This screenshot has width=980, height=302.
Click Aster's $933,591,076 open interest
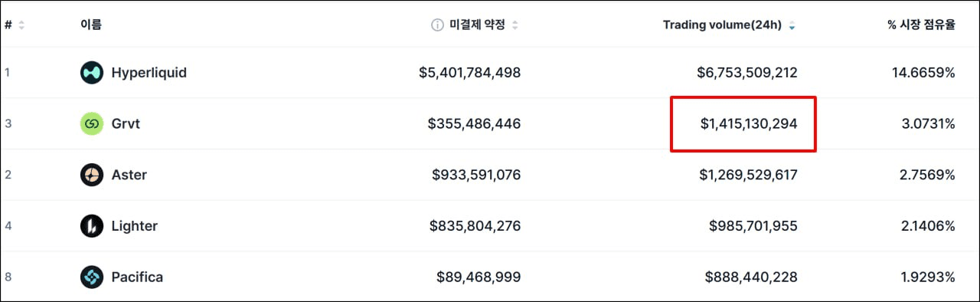point(476,175)
